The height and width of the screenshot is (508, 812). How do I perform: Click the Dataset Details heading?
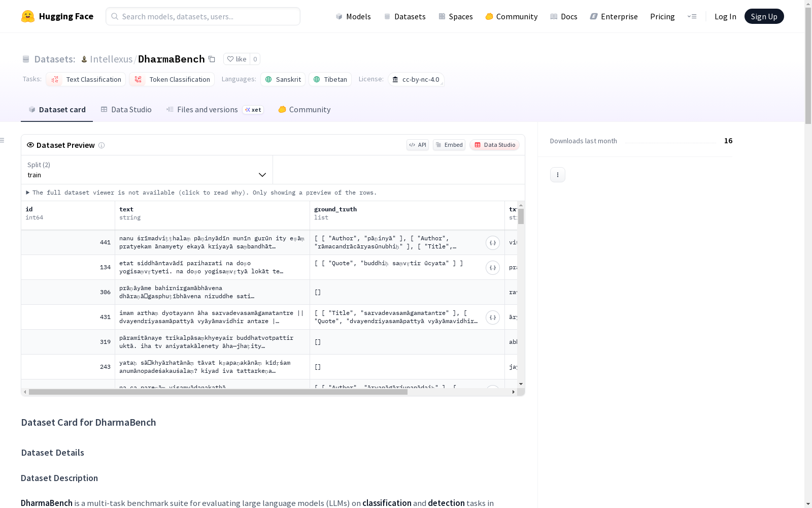pos(52,453)
